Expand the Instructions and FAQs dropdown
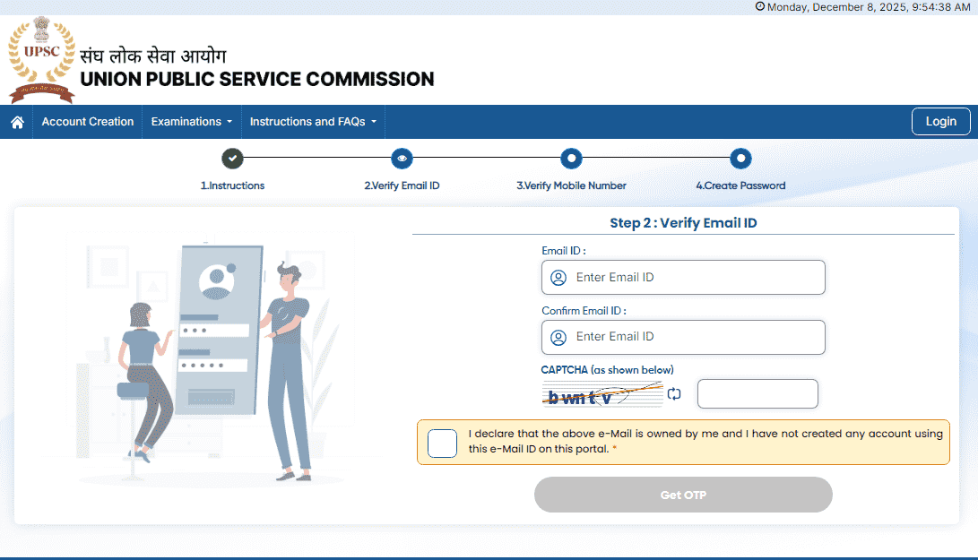The height and width of the screenshot is (560, 978). 312,121
